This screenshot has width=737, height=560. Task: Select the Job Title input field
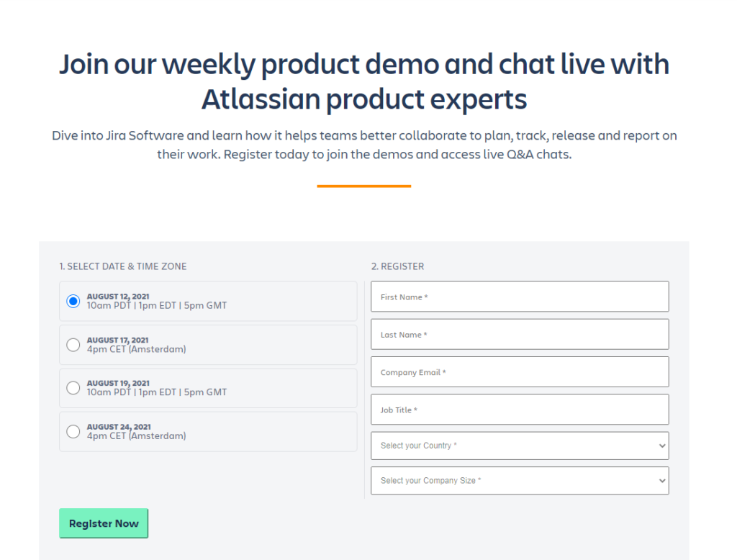(519, 409)
